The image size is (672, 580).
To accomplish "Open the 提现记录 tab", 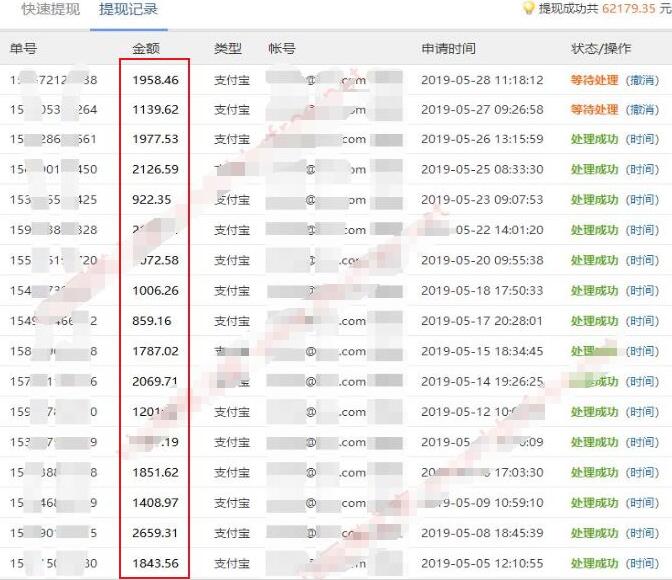I will [x=128, y=9].
